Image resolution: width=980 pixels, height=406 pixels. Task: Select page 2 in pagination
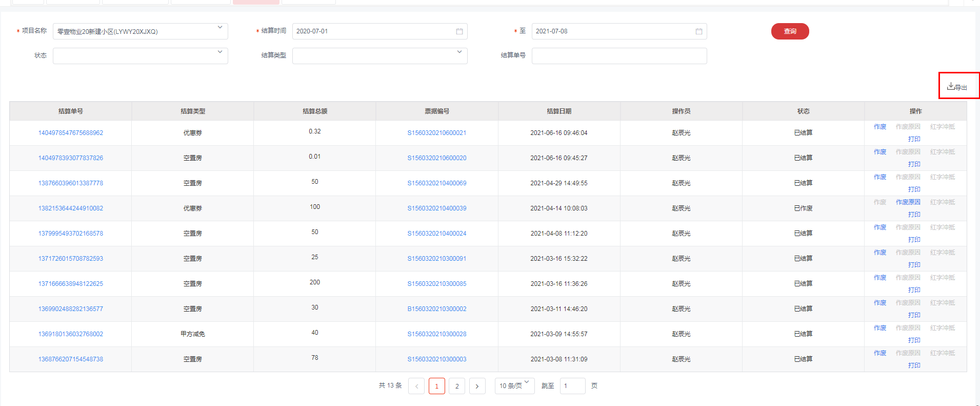click(457, 386)
